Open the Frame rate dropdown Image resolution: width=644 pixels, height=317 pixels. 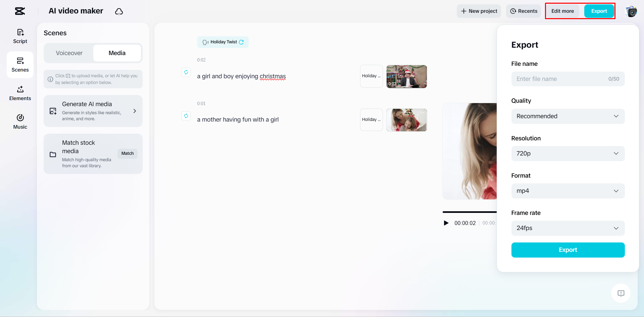tap(568, 228)
